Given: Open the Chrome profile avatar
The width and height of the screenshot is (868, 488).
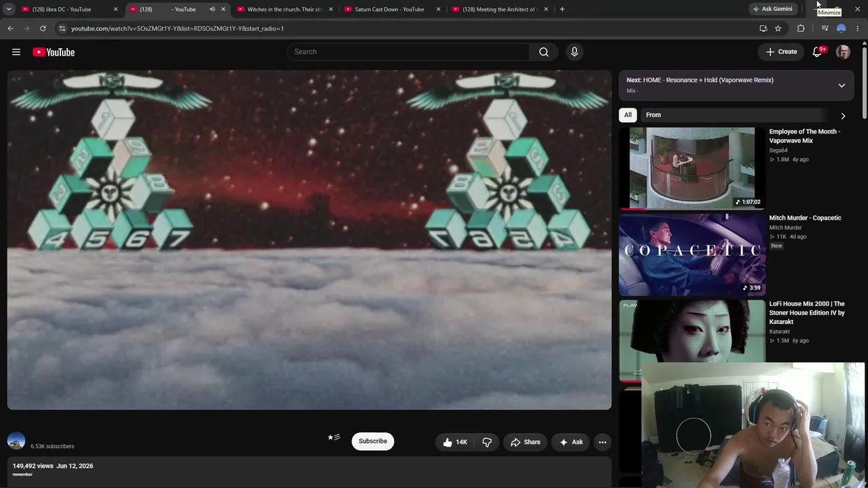Looking at the screenshot, I should tap(842, 28).
